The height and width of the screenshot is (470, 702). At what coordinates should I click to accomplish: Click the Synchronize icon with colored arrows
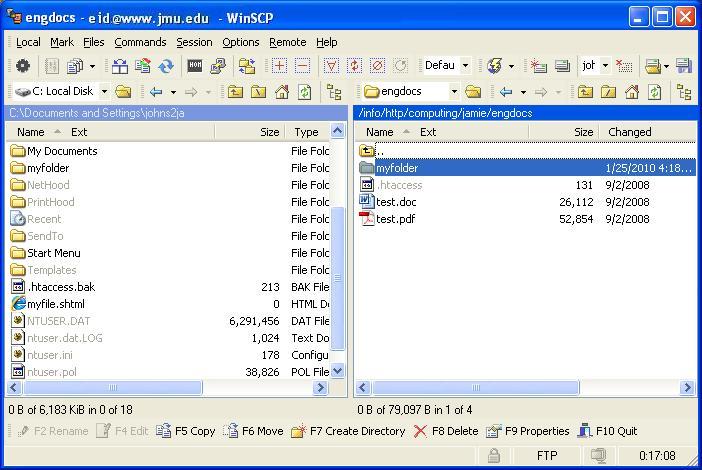coord(143,66)
